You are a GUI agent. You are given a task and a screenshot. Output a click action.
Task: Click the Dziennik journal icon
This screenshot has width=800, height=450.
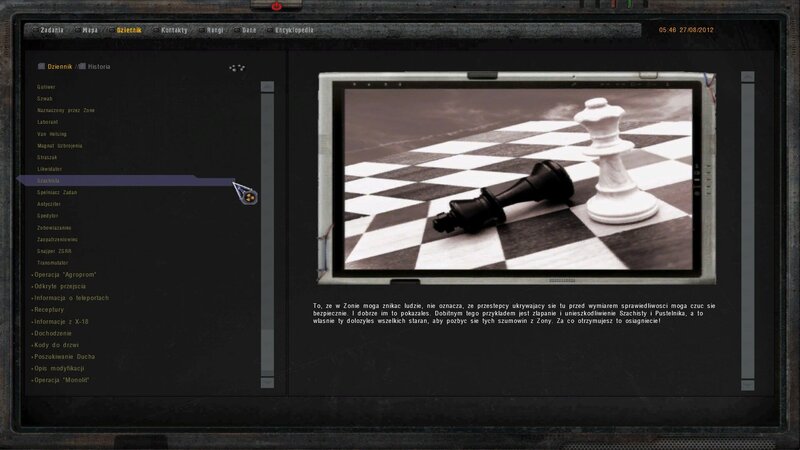click(41, 67)
